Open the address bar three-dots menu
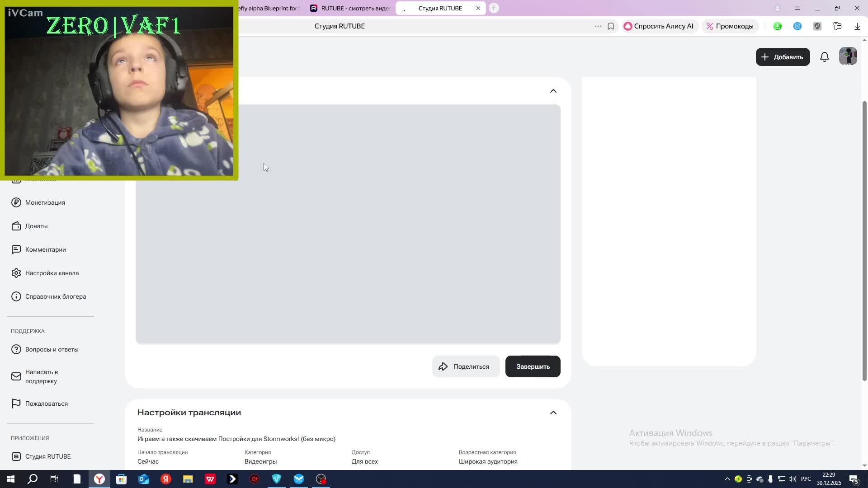Viewport: 868px width, 488px height. (598, 26)
